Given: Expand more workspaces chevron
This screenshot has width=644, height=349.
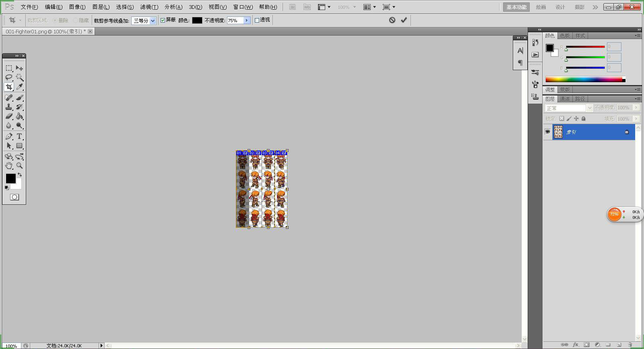Looking at the screenshot, I should [595, 7].
